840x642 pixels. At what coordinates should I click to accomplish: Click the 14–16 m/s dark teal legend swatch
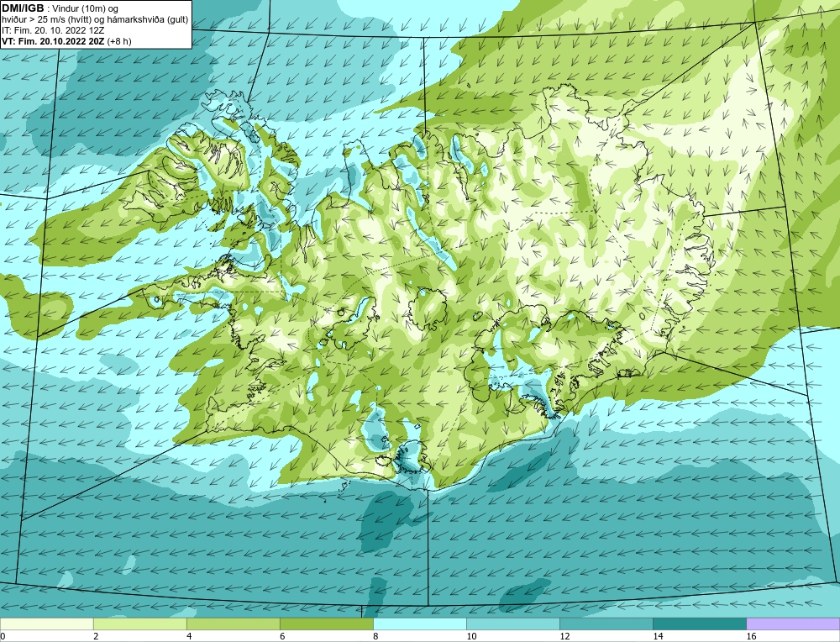pyautogui.click(x=699, y=624)
